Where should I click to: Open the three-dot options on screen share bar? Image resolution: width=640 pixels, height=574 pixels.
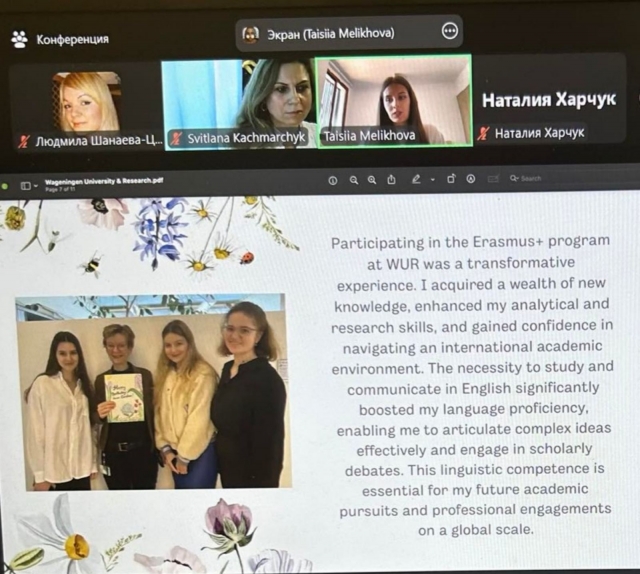449,33
